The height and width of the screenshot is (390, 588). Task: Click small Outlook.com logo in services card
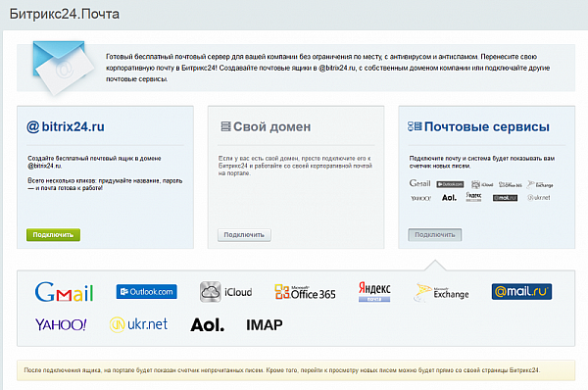click(x=450, y=184)
